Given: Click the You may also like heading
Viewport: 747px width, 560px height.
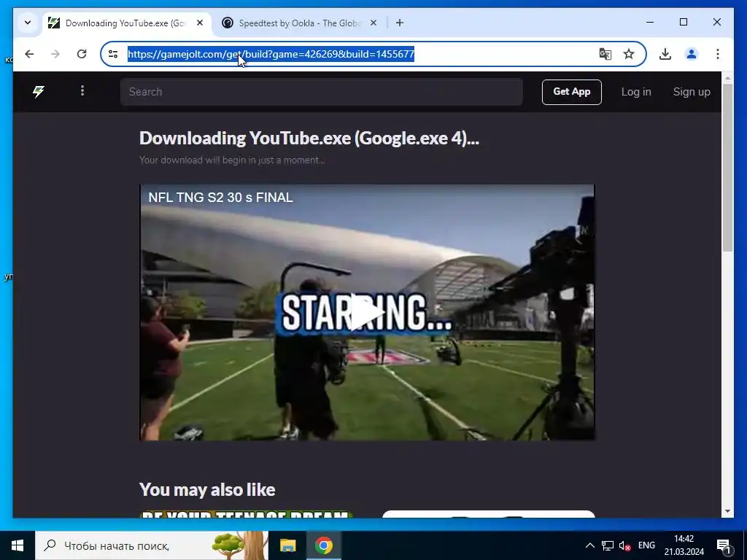Looking at the screenshot, I should pos(207,489).
